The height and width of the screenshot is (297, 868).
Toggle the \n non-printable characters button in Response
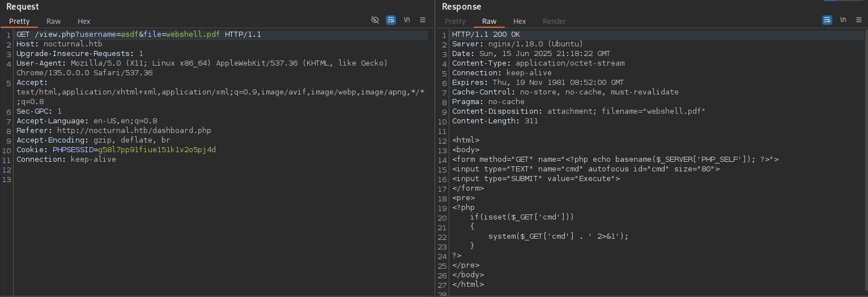coord(843,20)
